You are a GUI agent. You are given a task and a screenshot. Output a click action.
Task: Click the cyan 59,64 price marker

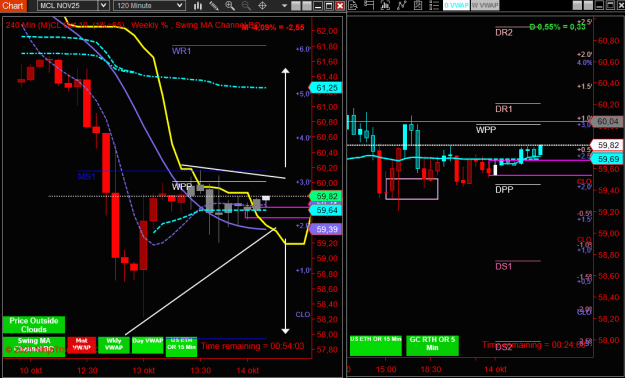click(326, 210)
